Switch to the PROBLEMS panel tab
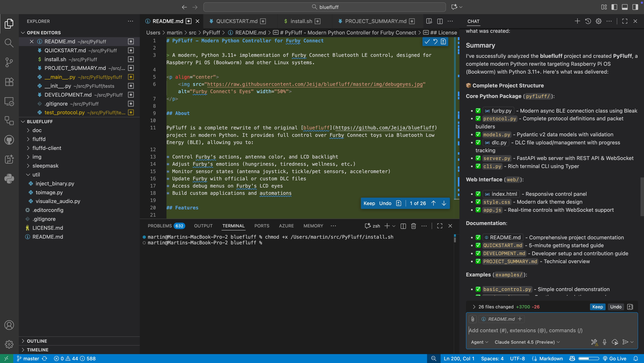This screenshot has height=363, width=644. 160,226
